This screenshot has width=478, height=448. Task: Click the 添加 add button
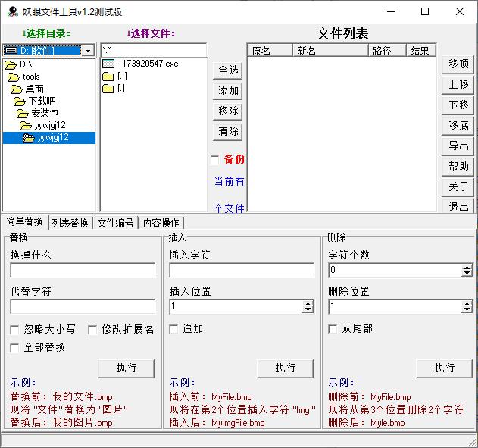pyautogui.click(x=228, y=90)
